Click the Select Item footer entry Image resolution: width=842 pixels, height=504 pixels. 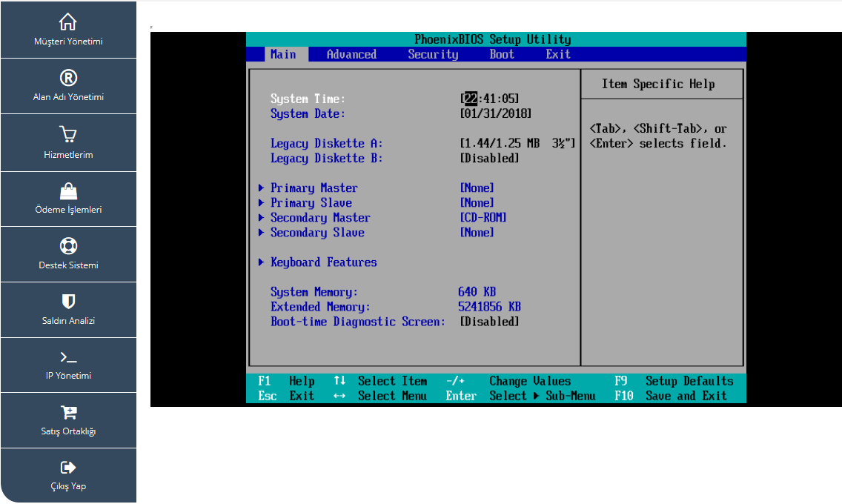click(x=380, y=381)
